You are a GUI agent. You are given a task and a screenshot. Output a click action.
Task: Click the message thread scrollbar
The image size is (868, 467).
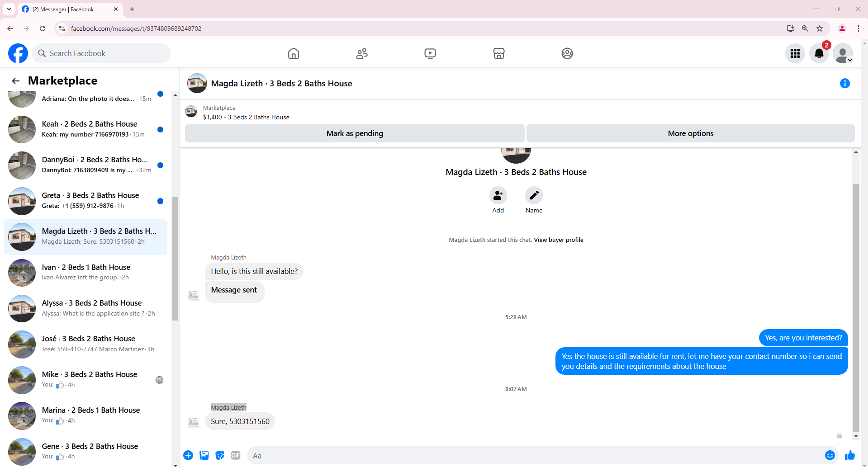click(x=855, y=307)
